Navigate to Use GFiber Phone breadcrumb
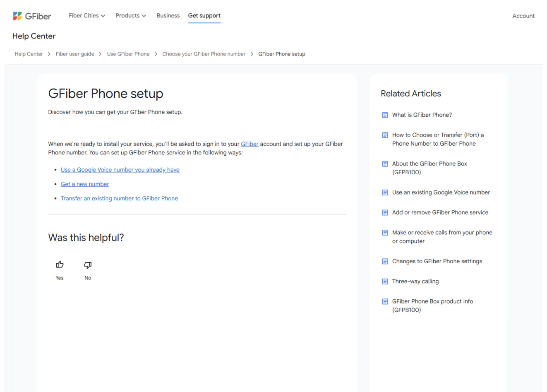547x392 pixels. 128,54
